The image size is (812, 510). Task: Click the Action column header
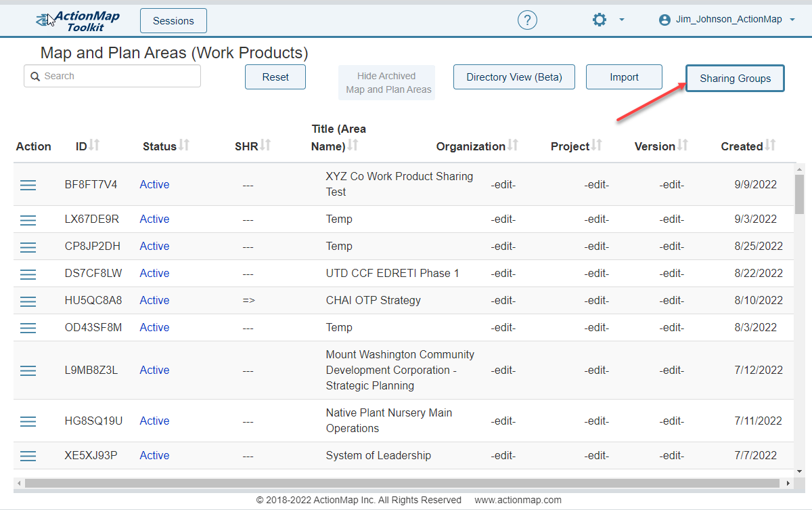[x=34, y=146]
